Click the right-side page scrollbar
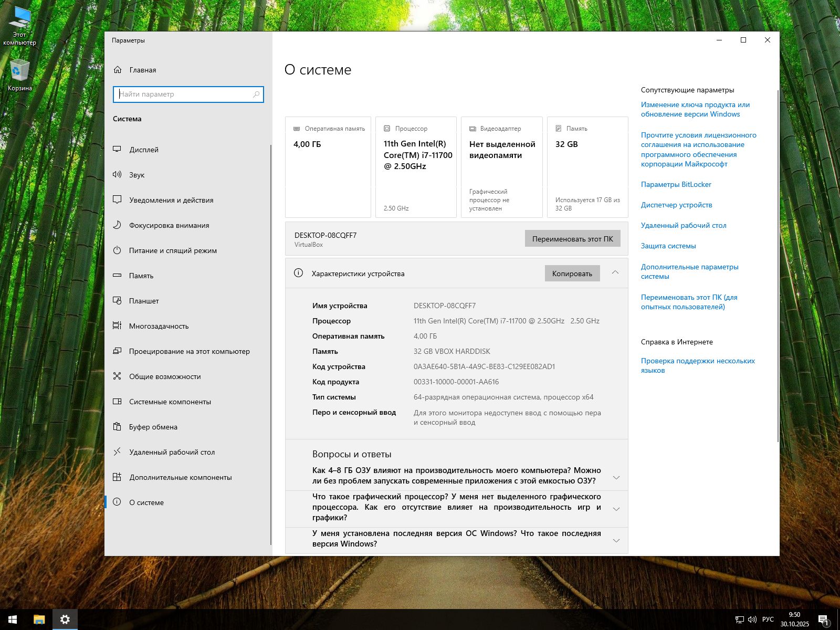Image resolution: width=840 pixels, height=630 pixels. [778, 262]
